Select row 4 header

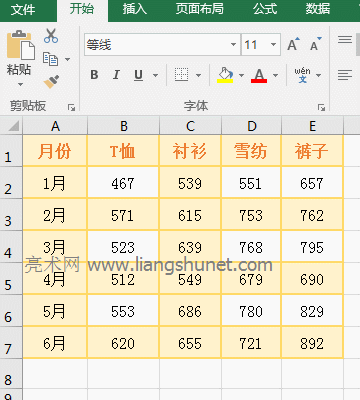[11, 247]
